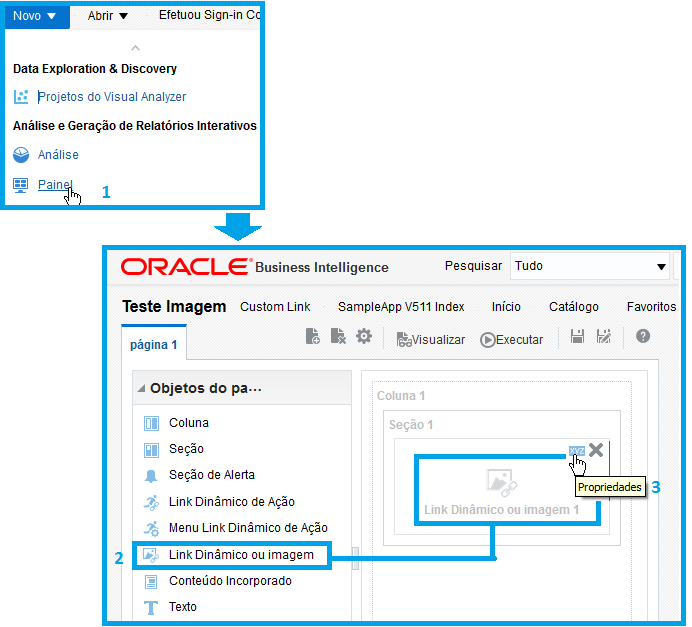Click the Coluna 1 header
The image size is (692, 627).
401,396
